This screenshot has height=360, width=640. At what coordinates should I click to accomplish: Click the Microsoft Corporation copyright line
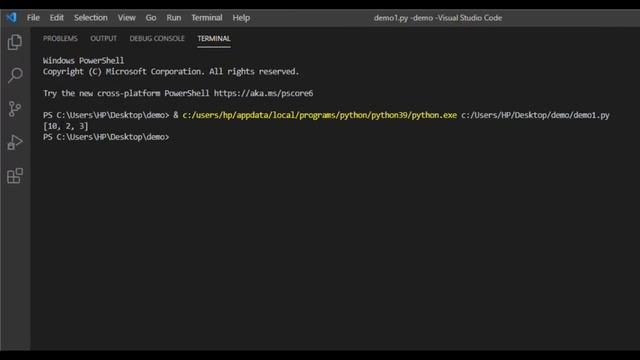171,71
